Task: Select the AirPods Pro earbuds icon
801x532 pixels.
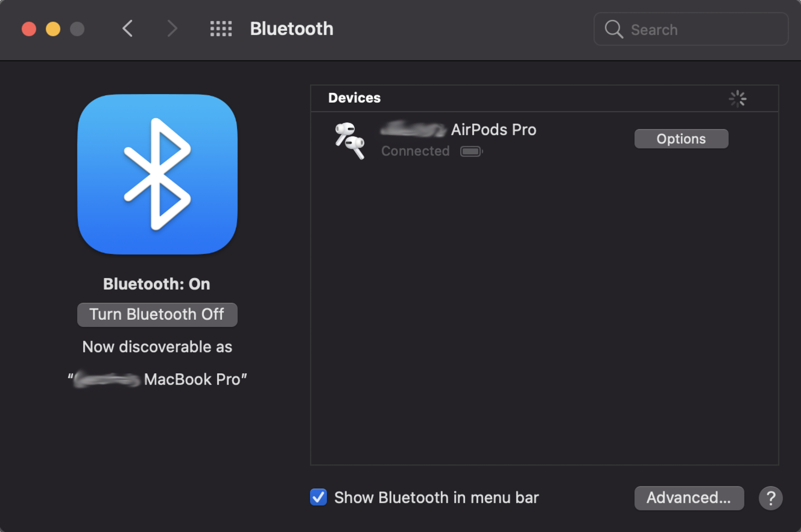Action: pyautogui.click(x=350, y=140)
